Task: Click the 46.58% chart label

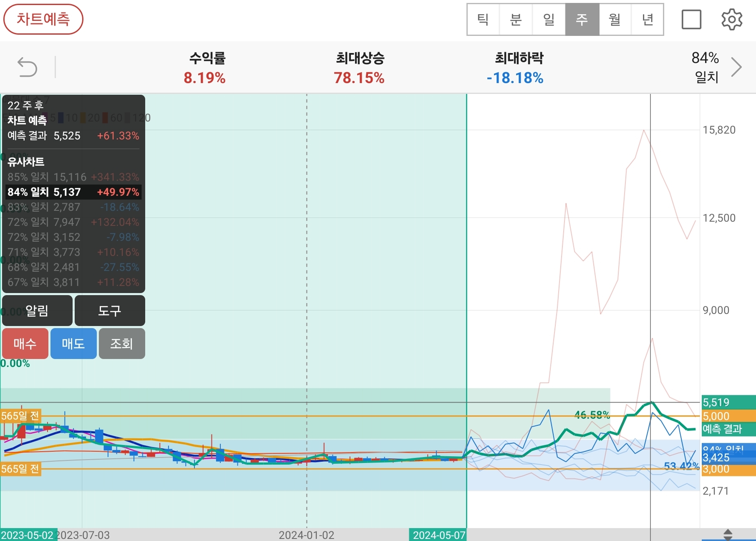Action: pos(592,415)
